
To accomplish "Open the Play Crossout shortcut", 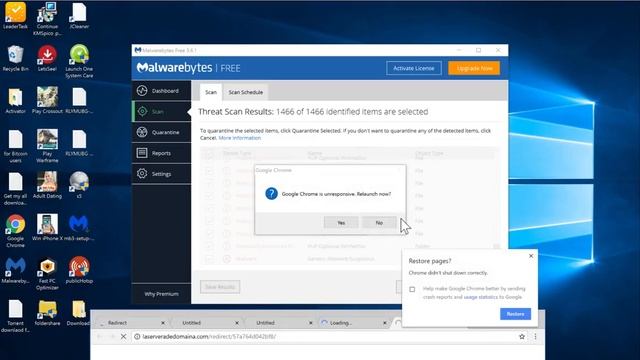I will click(x=47, y=100).
